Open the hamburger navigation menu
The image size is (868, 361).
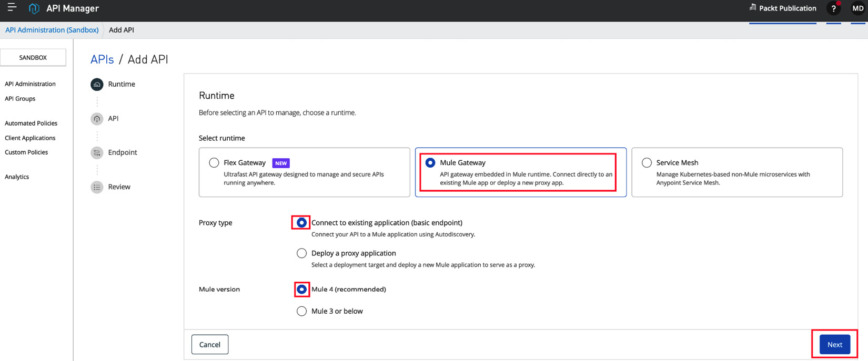(12, 7)
